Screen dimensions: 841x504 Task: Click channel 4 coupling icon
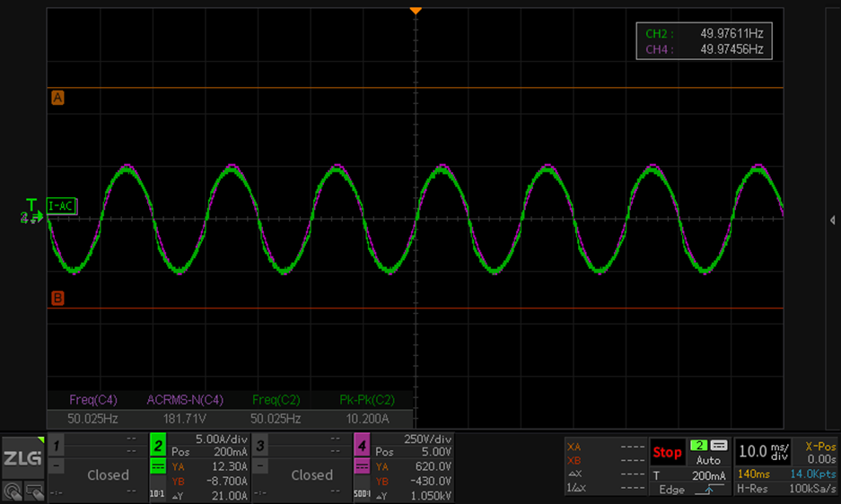point(362,466)
